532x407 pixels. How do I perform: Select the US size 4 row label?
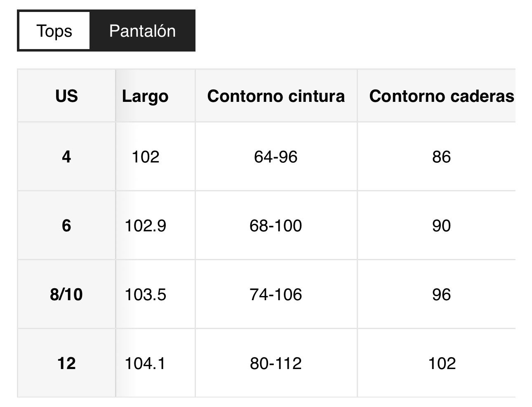click(x=66, y=157)
